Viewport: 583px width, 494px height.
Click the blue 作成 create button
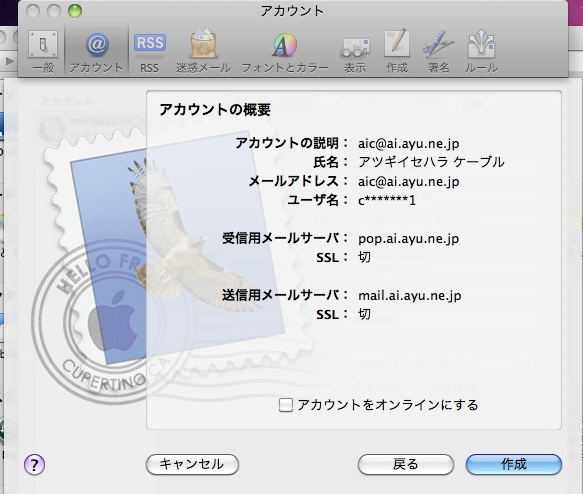513,464
